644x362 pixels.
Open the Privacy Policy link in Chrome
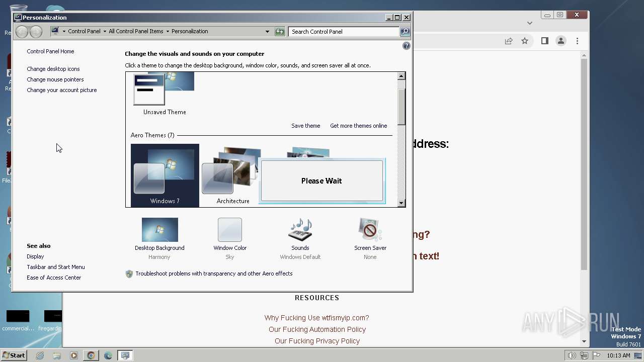(x=317, y=341)
